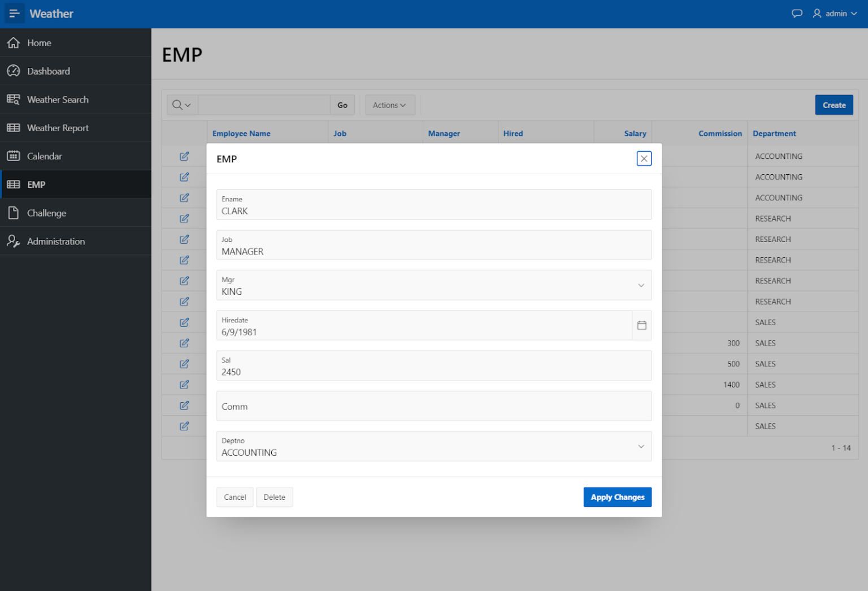Switch to the Weather Report page
This screenshot has height=591, width=868.
pyautogui.click(x=58, y=127)
